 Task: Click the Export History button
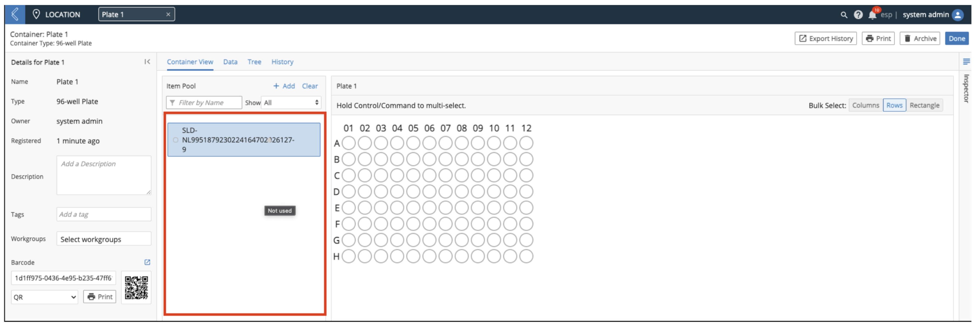826,38
